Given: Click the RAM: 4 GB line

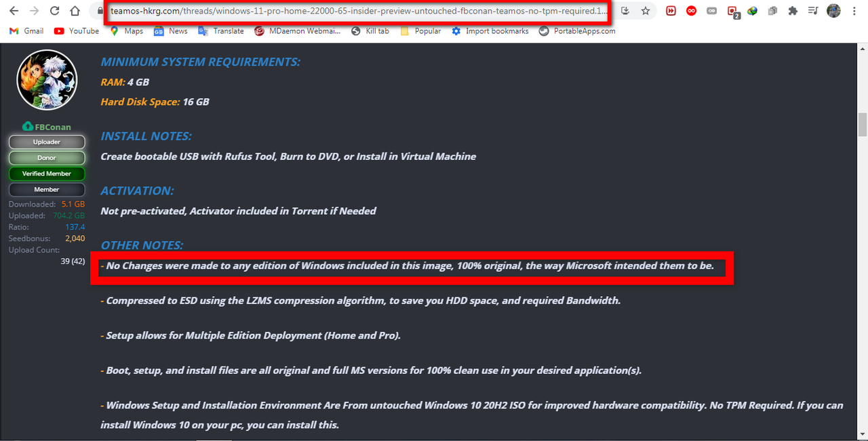Looking at the screenshot, I should pos(125,82).
